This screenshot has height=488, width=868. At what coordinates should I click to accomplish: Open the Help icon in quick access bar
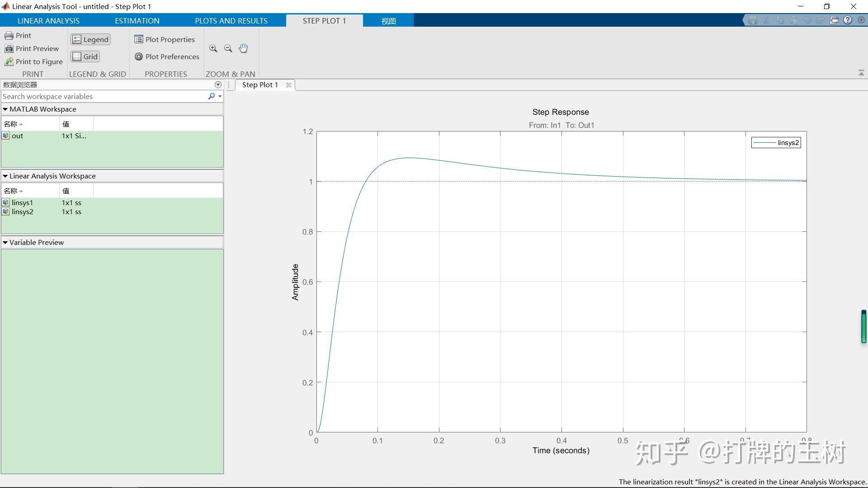tap(848, 20)
